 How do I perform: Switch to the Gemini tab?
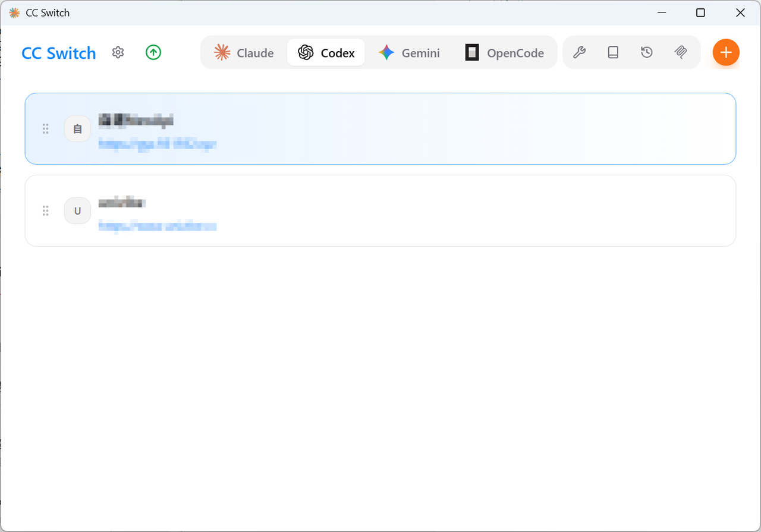[x=409, y=53]
